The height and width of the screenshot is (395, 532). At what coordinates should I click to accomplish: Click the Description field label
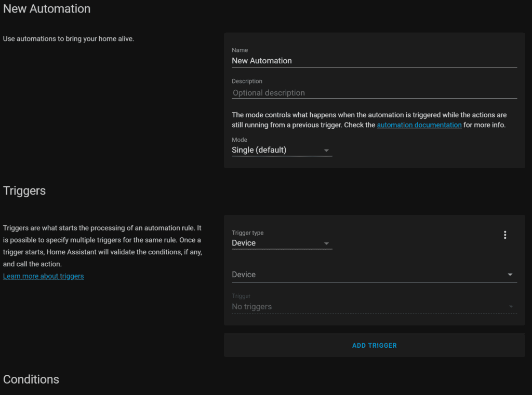[247, 81]
